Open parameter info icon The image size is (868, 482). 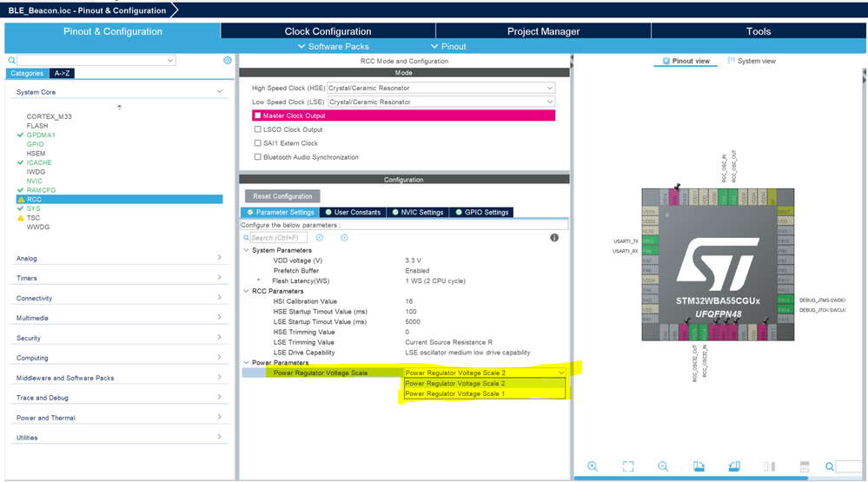click(554, 237)
